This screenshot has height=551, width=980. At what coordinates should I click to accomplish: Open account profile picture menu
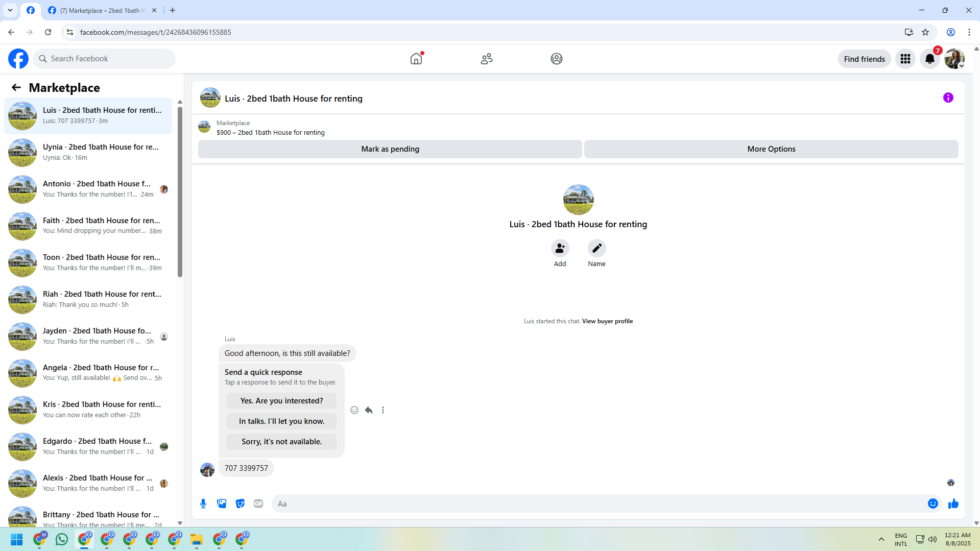954,59
